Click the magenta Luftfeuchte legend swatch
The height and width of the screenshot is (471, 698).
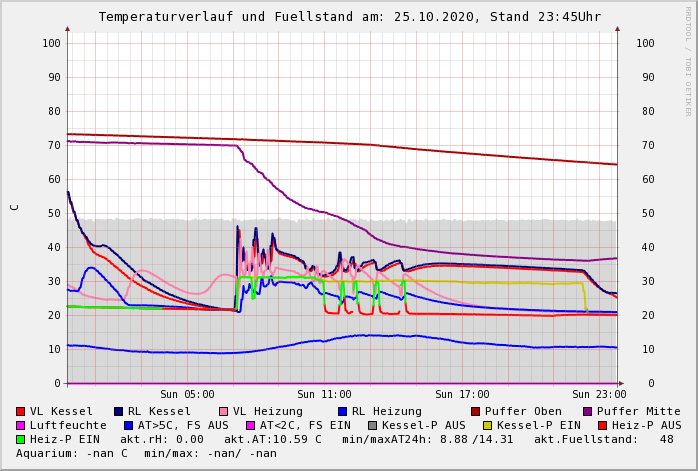tap(21, 425)
